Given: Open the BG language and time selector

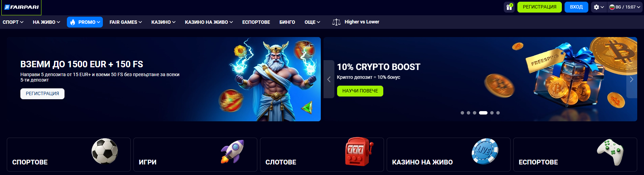Looking at the screenshot, I should (x=625, y=7).
